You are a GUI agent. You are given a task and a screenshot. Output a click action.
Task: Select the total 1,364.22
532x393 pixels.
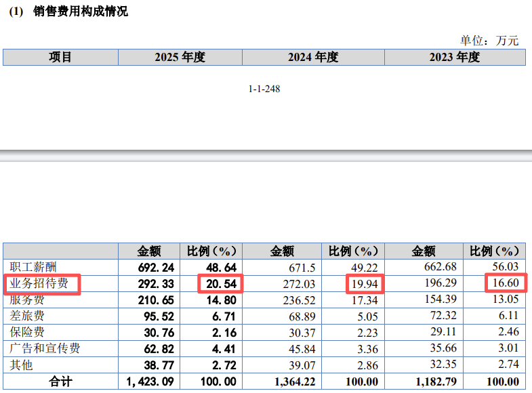point(295,381)
